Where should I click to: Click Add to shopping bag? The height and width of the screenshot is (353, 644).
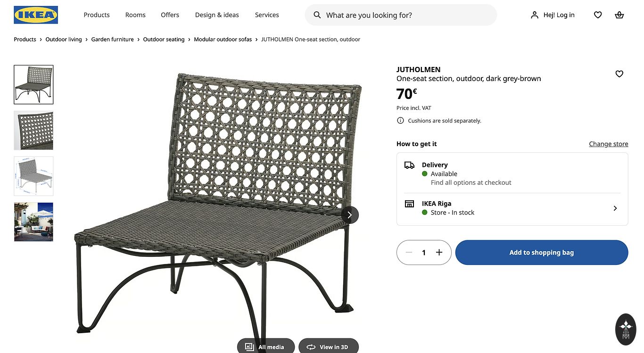click(542, 253)
